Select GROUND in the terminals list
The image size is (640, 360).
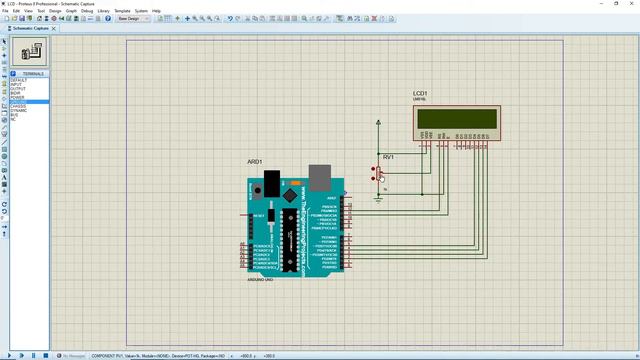pos(29,102)
